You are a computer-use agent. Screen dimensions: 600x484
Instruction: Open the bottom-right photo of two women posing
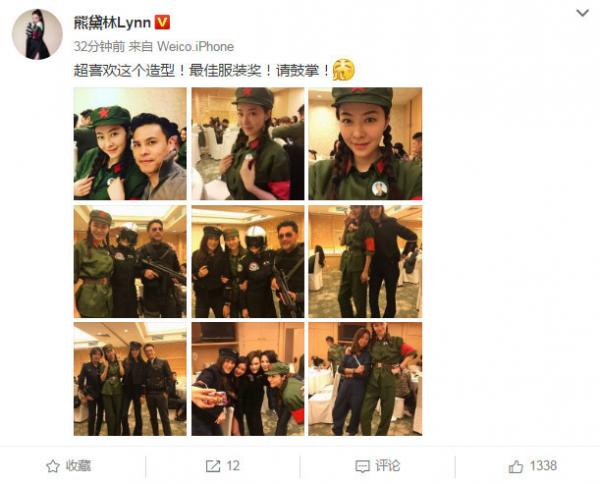click(x=365, y=379)
